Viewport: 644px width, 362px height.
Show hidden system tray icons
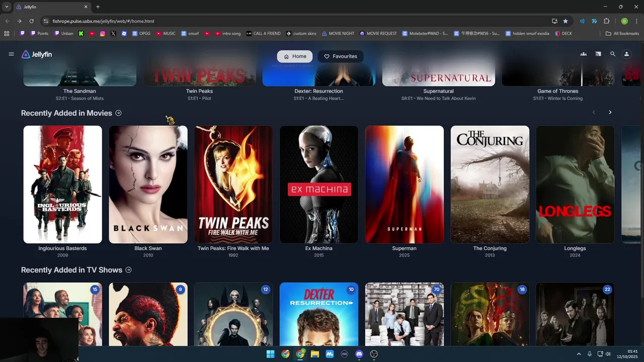(x=579, y=354)
